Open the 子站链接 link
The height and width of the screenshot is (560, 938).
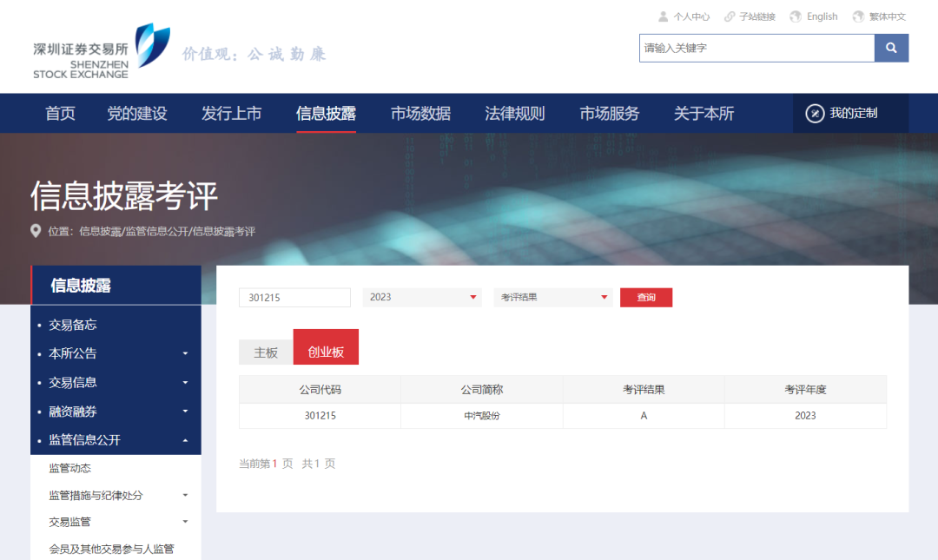click(757, 16)
